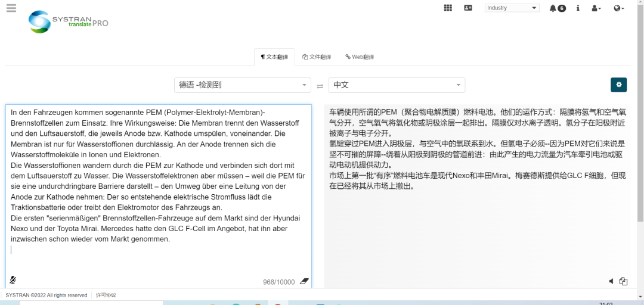Viewport: 644px width, 305px height.
Task: Open translation settings gear button
Action: pyautogui.click(x=618, y=85)
